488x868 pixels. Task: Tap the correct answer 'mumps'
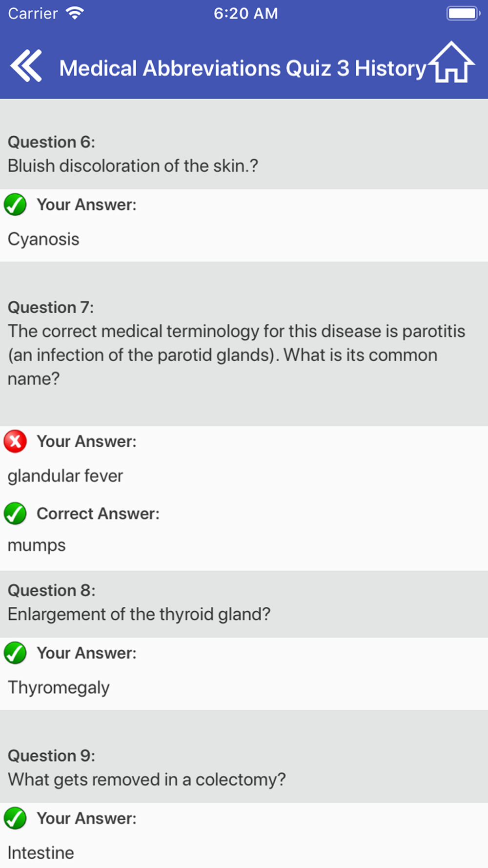pos(37,545)
